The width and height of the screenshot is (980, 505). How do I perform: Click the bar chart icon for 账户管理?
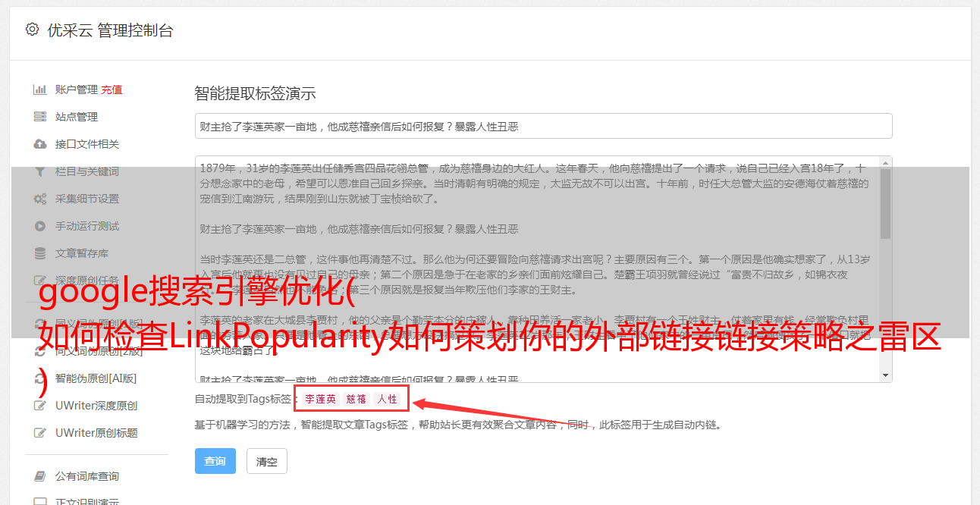pyautogui.click(x=39, y=89)
